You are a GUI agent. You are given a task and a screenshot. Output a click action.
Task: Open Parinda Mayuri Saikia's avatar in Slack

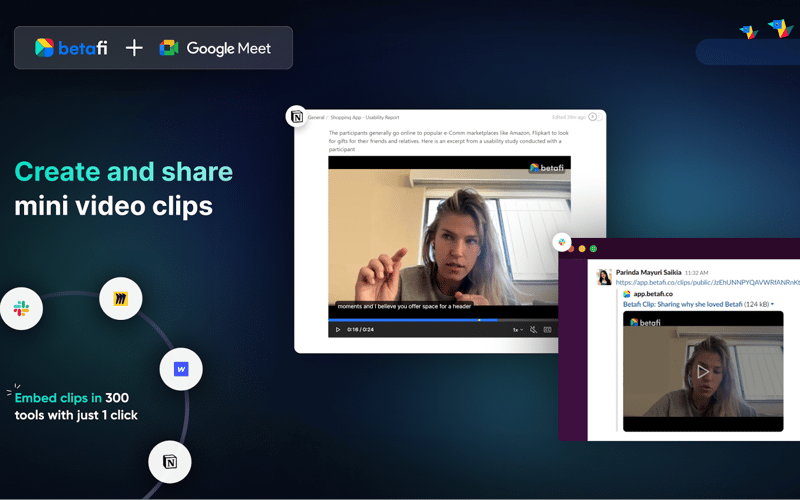pyautogui.click(x=604, y=277)
